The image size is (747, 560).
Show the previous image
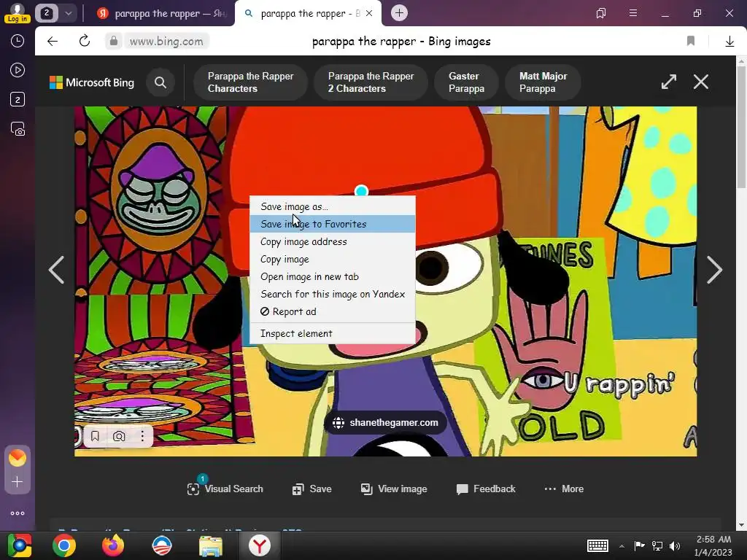pos(56,270)
